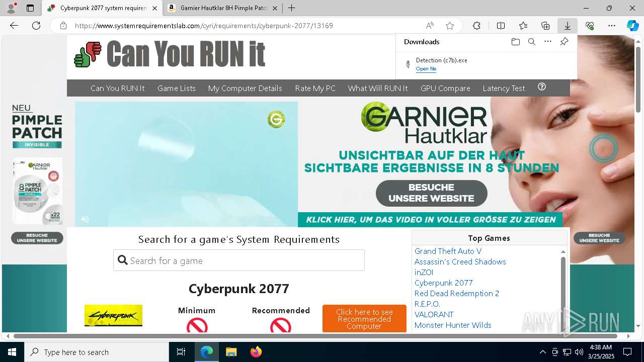Viewport: 644px width, 362px height.
Task: Switch to the Garnier Hautklar tab
Action: (x=223, y=8)
